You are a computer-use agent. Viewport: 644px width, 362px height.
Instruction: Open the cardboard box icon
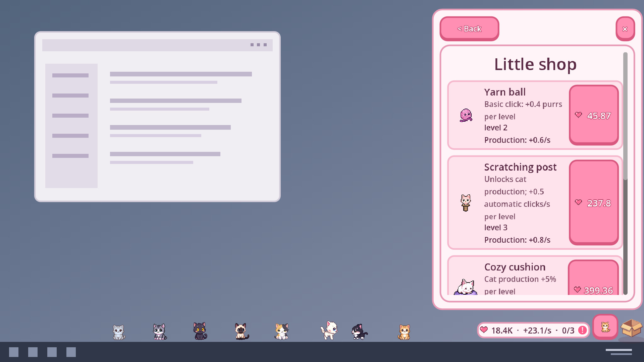(631, 328)
